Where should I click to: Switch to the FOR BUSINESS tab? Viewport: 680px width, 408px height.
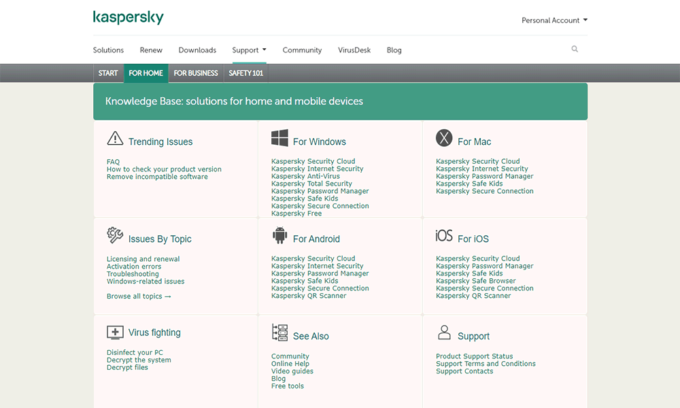point(196,73)
